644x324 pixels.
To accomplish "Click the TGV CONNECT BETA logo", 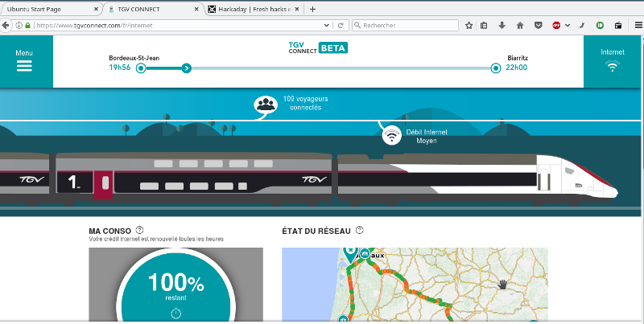I will click(x=318, y=47).
